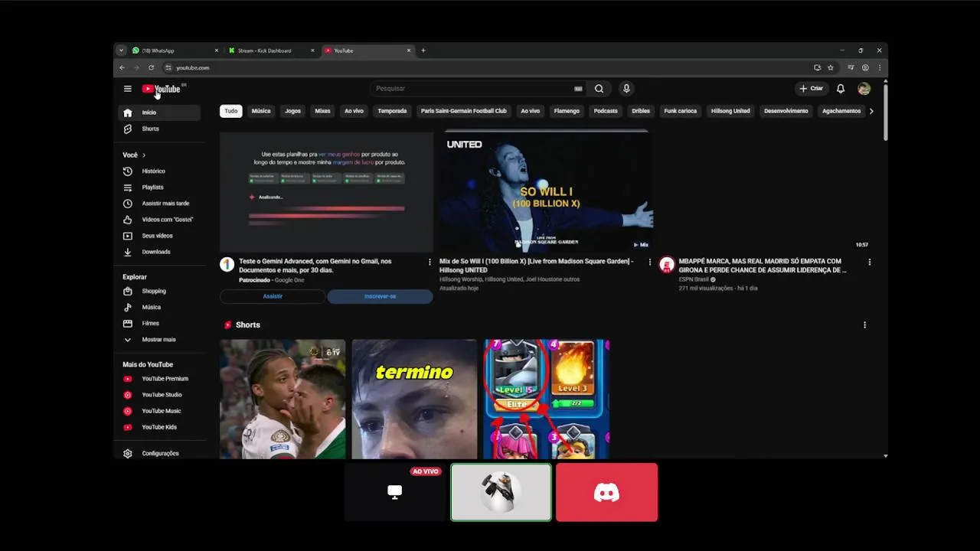This screenshot has height=551, width=980.
Task: Open Início in the sidebar
Action: [x=159, y=112]
